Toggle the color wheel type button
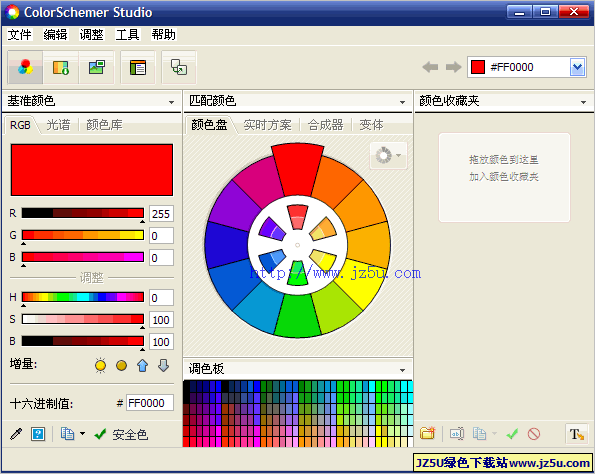The width and height of the screenshot is (595, 474). [x=388, y=155]
